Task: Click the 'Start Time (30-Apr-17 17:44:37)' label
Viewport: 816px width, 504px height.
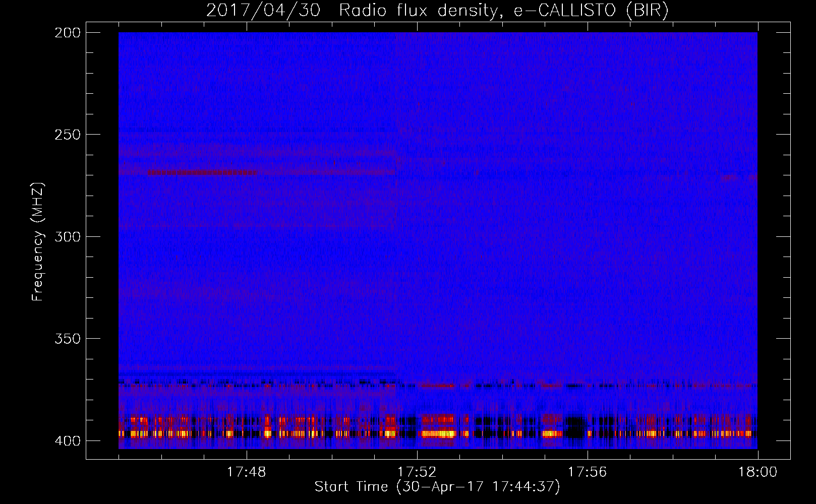Action: 437,487
